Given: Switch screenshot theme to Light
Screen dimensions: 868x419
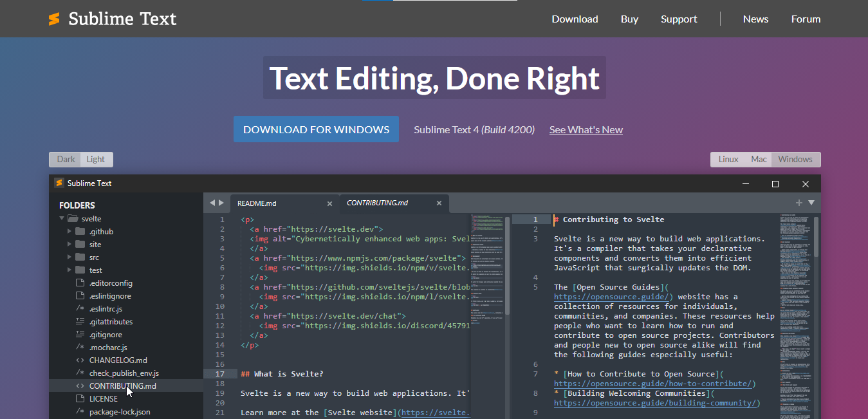Looking at the screenshot, I should pyautogui.click(x=96, y=159).
